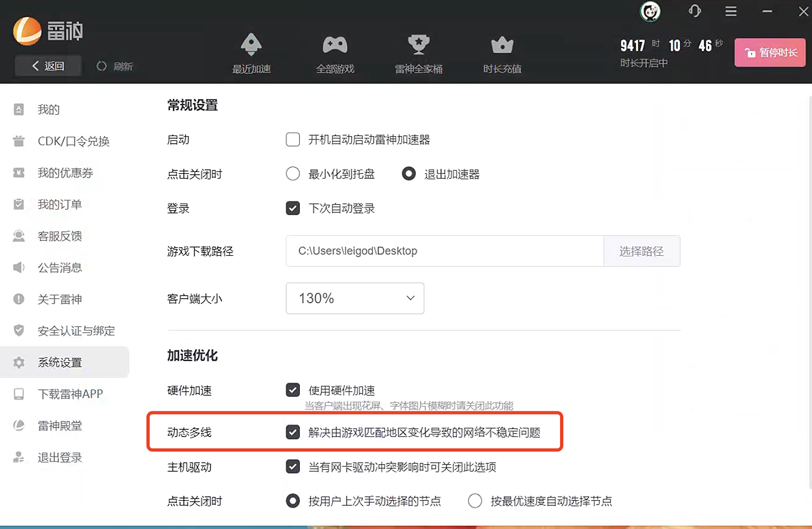The height and width of the screenshot is (529, 812).
Task: Select 按最优速度自动选择节点 radio option
Action: pyautogui.click(x=475, y=501)
